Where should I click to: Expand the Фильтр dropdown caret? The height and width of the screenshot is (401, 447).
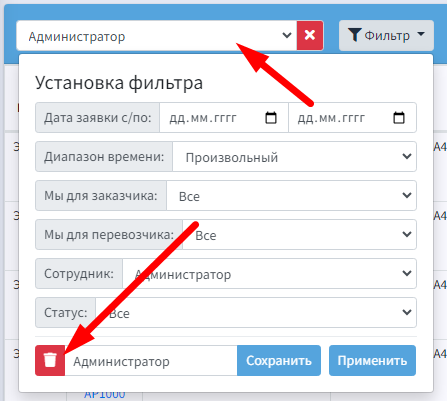pos(421,34)
